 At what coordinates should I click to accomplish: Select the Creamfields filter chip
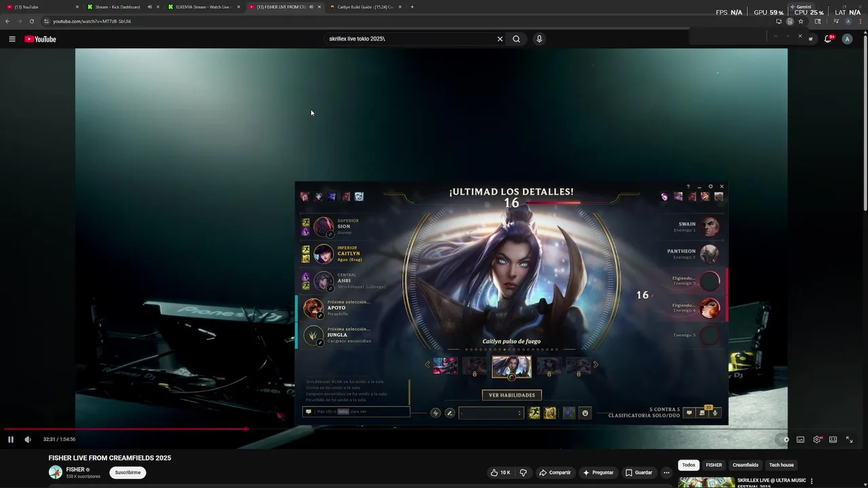(745, 465)
